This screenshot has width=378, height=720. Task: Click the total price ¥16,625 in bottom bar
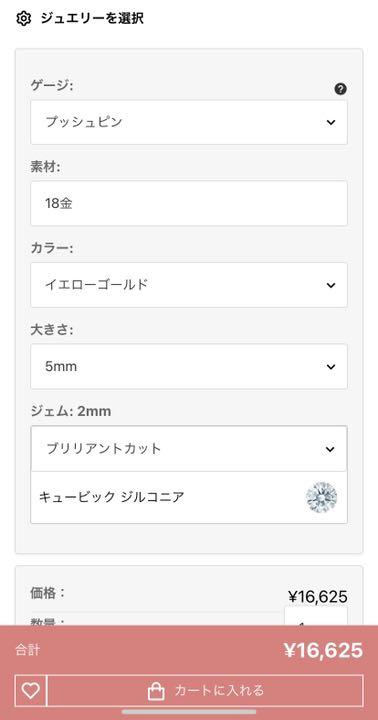pos(323,650)
